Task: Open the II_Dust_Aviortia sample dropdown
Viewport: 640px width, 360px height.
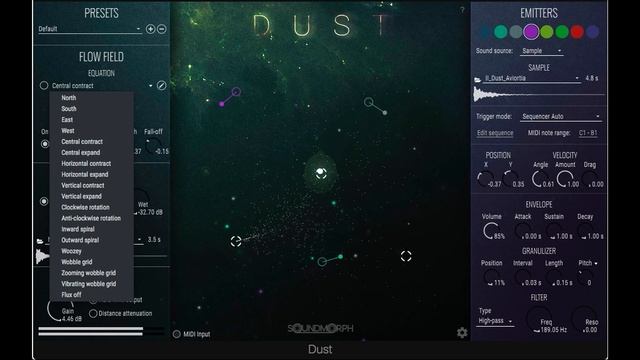Action: point(532,78)
